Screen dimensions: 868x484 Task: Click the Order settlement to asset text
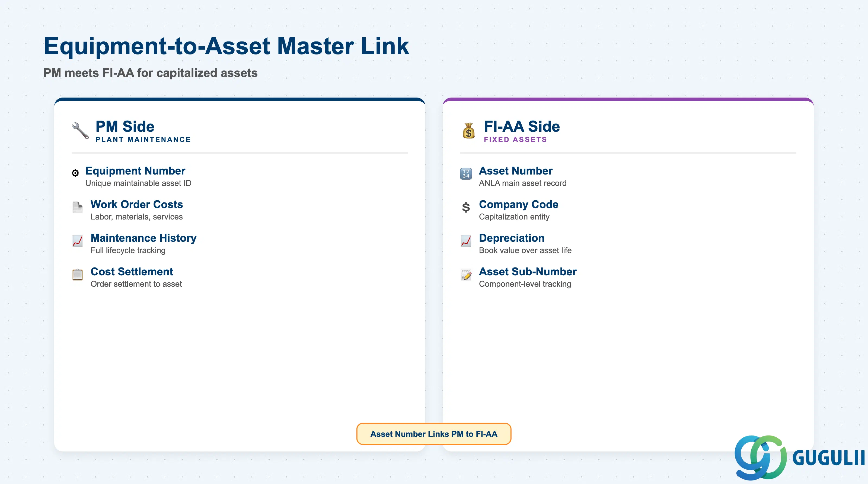pyautogui.click(x=136, y=284)
